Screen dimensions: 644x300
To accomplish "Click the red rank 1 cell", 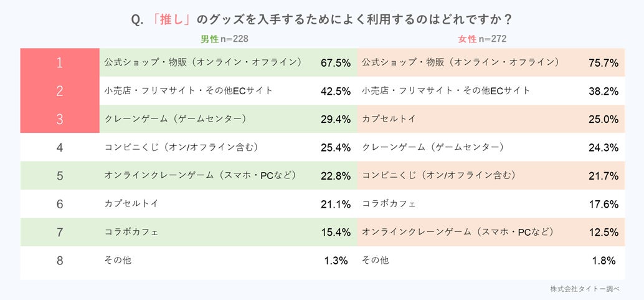I will tap(60, 62).
